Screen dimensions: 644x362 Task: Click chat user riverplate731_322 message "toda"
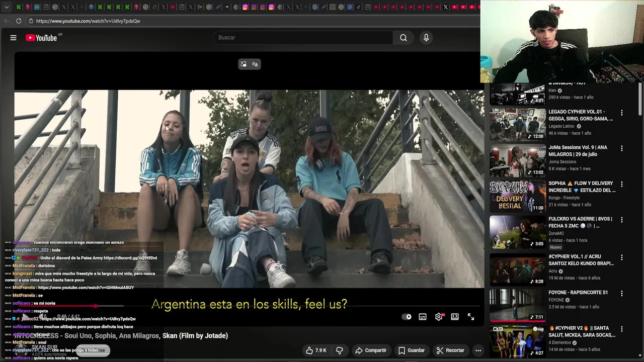tap(56, 250)
